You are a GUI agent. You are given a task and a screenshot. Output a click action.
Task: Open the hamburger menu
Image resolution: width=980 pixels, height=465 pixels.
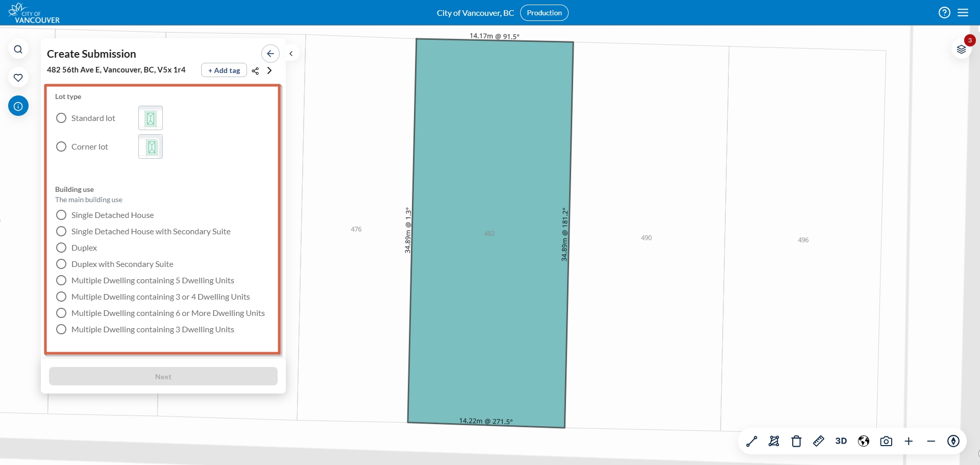click(x=963, y=13)
